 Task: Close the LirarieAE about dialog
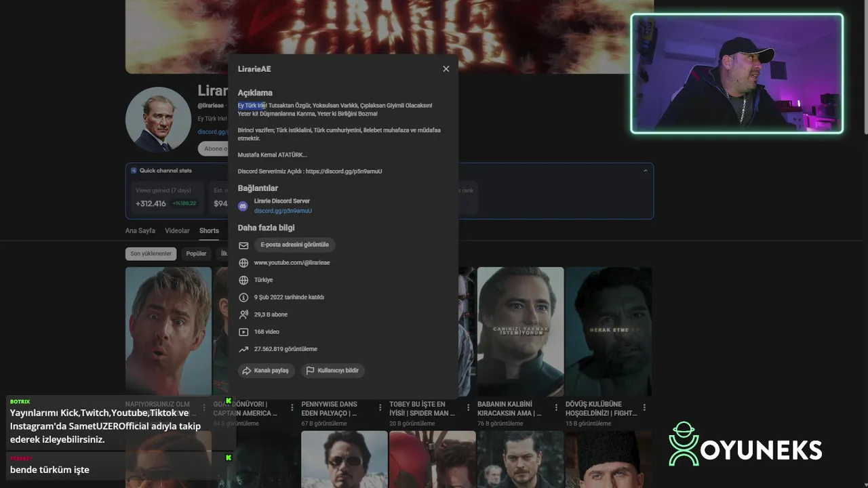tap(446, 69)
